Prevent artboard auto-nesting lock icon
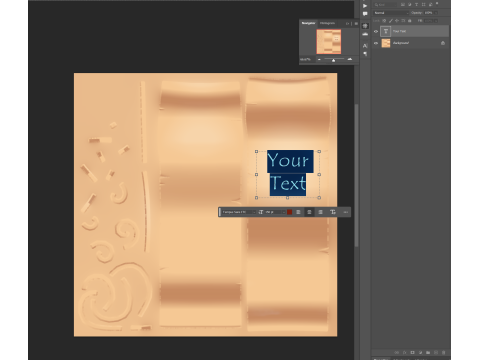This screenshot has width=480, height=360. click(x=403, y=21)
